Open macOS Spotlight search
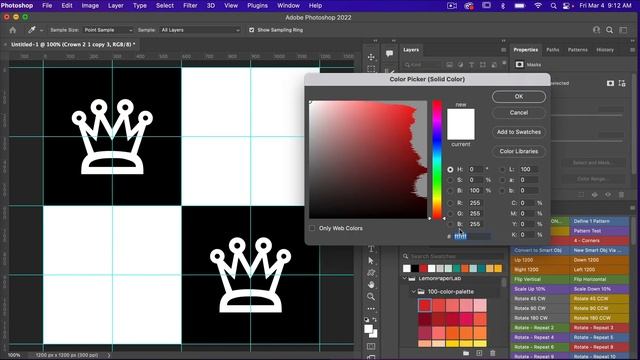Viewport: 640px width, 360px height. click(x=553, y=6)
